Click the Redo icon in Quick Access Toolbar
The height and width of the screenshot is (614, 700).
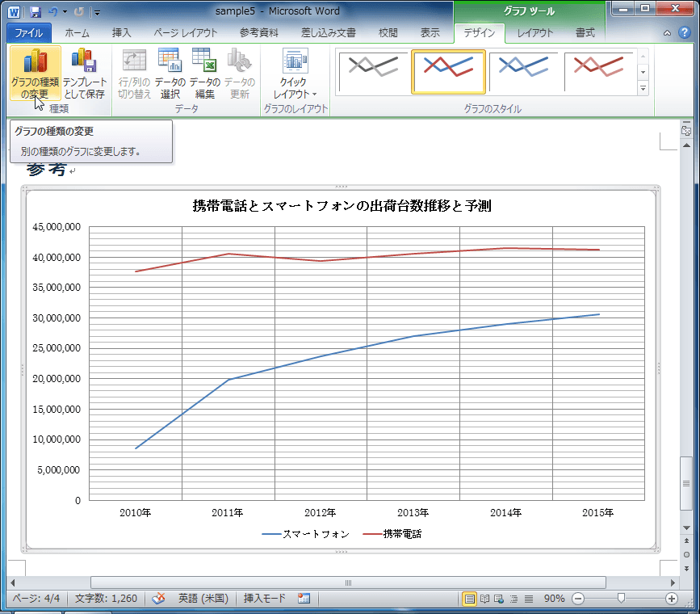(79, 12)
